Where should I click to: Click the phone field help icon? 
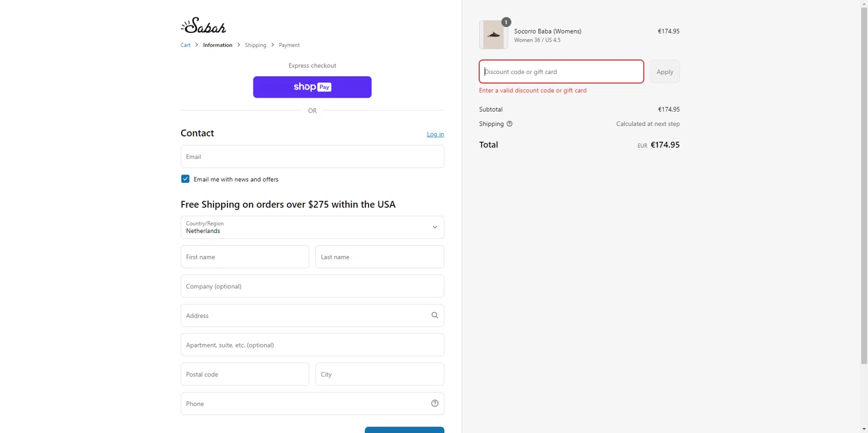[x=435, y=404]
